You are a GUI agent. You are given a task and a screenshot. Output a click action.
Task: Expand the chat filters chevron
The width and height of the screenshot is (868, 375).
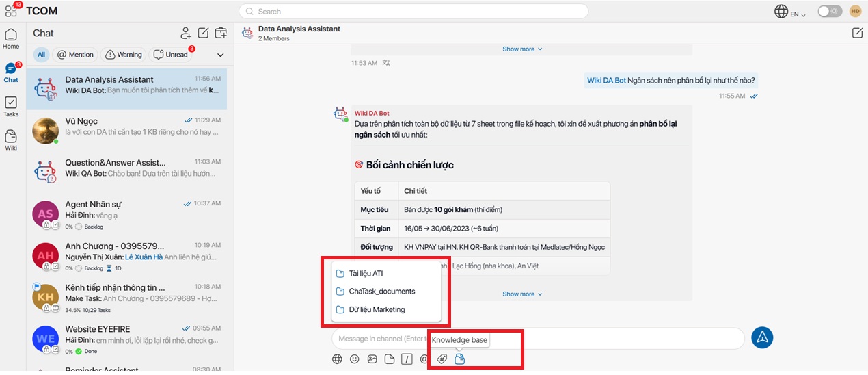(220, 55)
